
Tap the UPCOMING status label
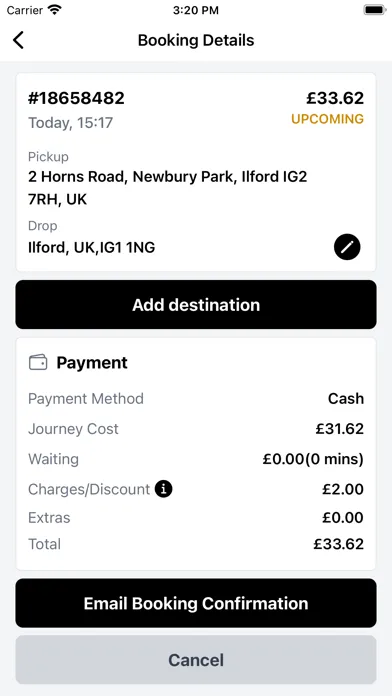click(x=327, y=119)
